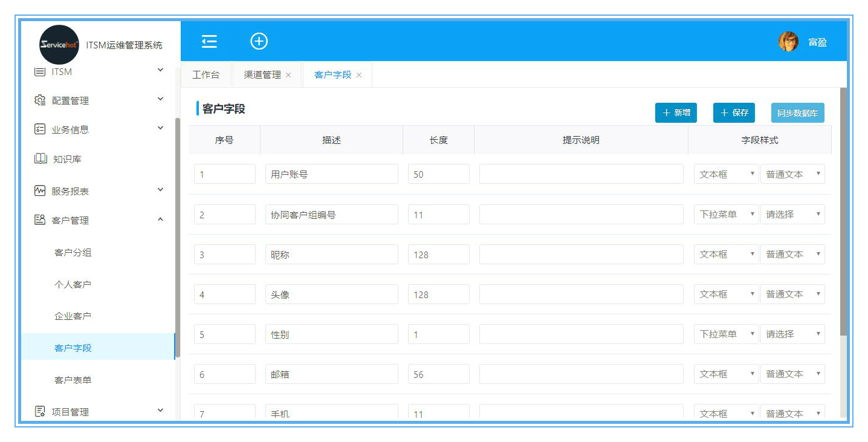868x442 pixels.
Task: Open 企业客户 in the sidebar
Action: [x=73, y=316]
